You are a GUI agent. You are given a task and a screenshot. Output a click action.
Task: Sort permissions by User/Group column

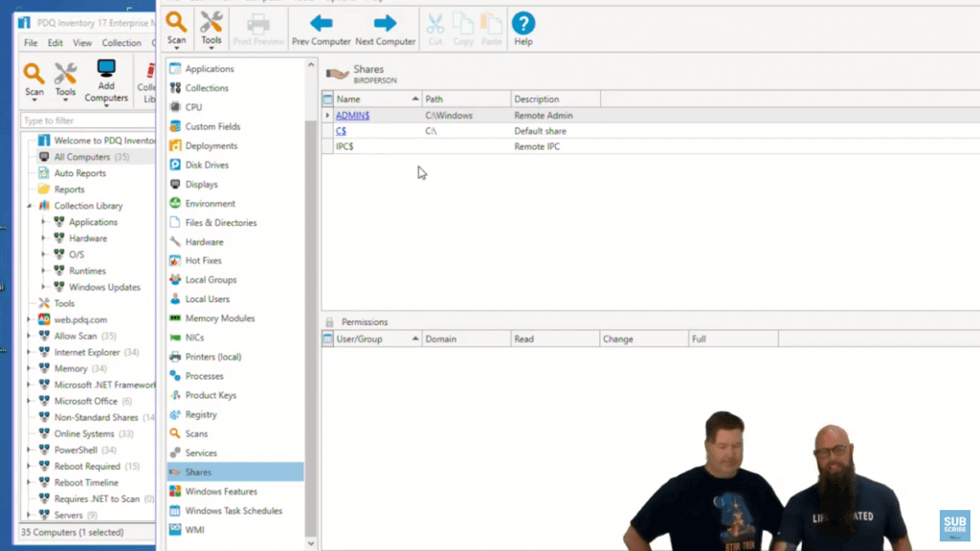point(377,340)
